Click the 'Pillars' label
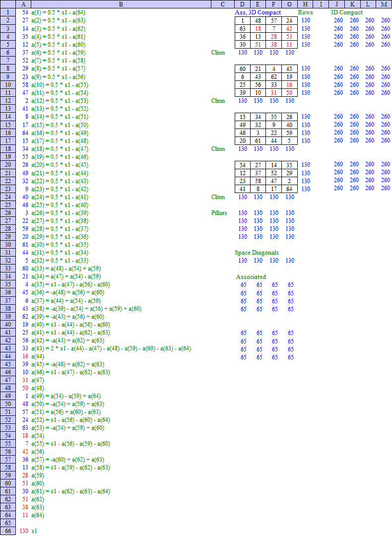392x536 pixels. [x=219, y=212]
